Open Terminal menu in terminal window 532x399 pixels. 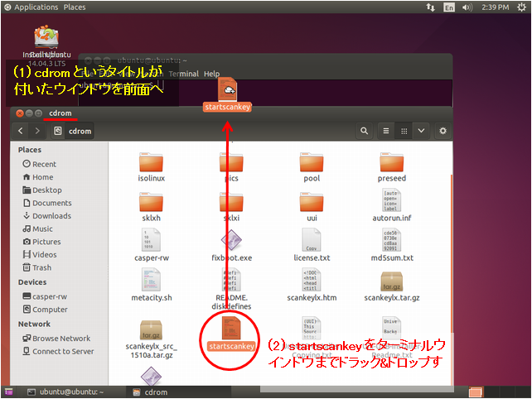click(x=184, y=74)
